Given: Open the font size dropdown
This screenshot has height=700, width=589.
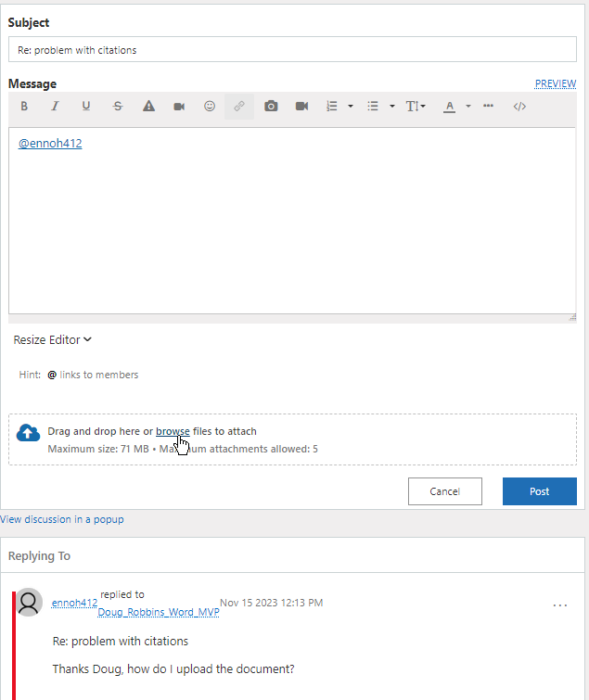Looking at the screenshot, I should (416, 107).
